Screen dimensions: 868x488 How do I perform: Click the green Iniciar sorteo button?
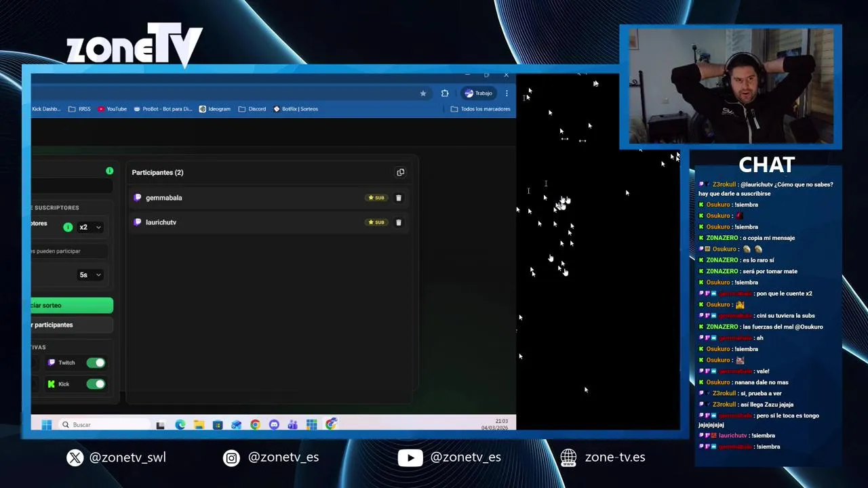point(72,306)
